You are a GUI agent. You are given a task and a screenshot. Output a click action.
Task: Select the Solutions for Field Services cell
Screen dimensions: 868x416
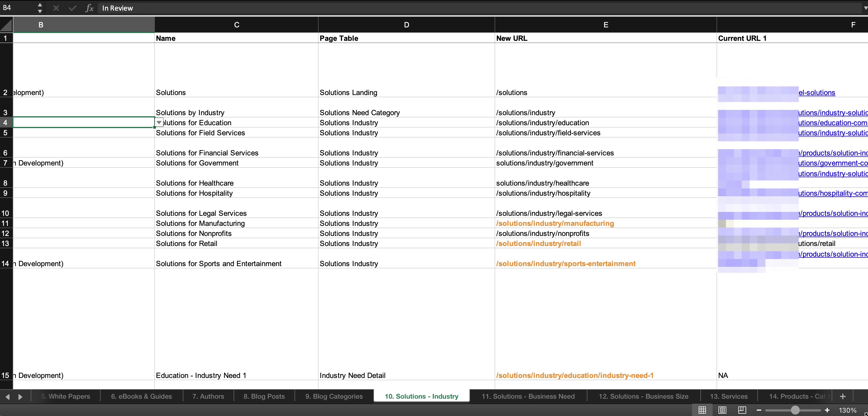(236, 133)
